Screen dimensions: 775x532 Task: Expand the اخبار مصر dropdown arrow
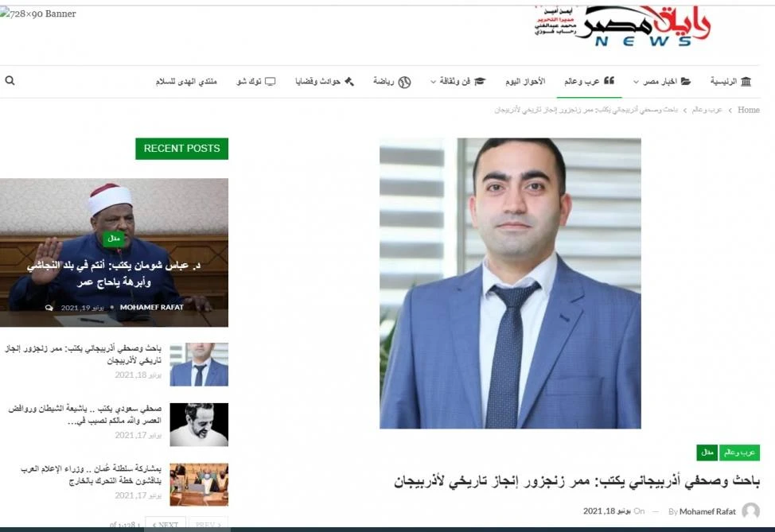(x=636, y=82)
